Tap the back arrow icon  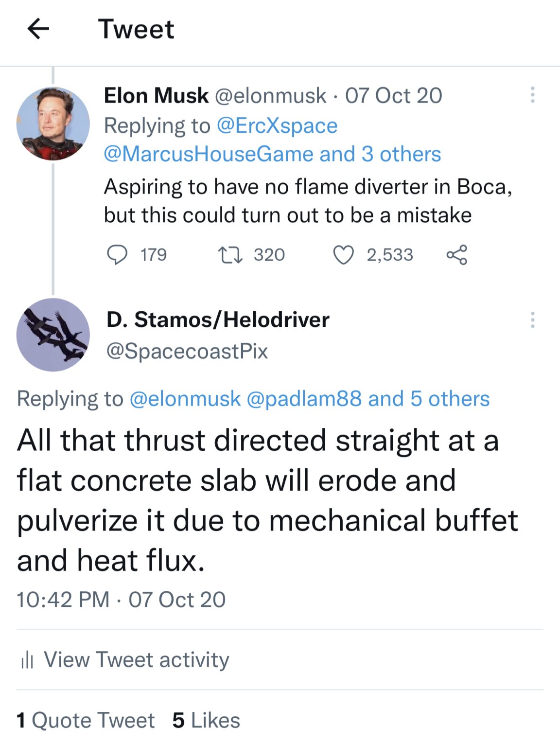[x=38, y=29]
